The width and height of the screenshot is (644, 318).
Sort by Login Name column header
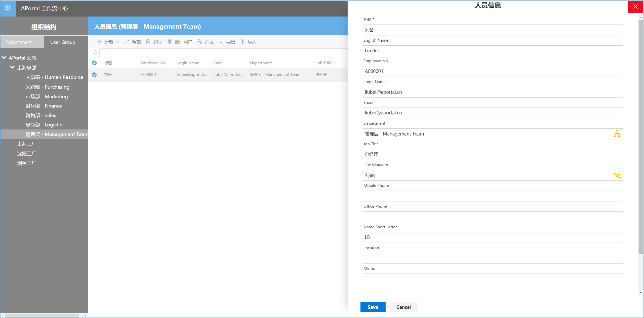click(x=188, y=63)
